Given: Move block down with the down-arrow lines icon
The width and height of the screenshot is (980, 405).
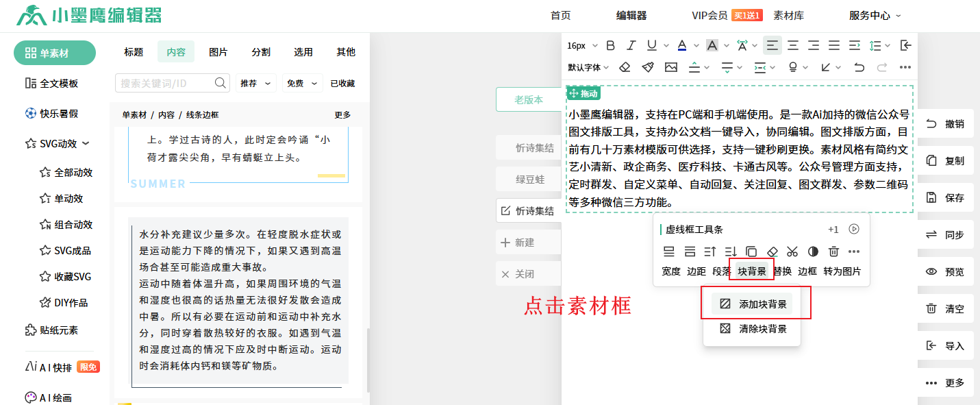Looking at the screenshot, I should (731, 251).
